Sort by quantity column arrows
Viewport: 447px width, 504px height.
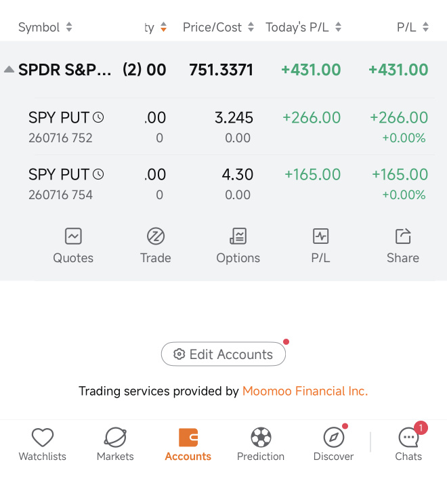[x=164, y=27]
